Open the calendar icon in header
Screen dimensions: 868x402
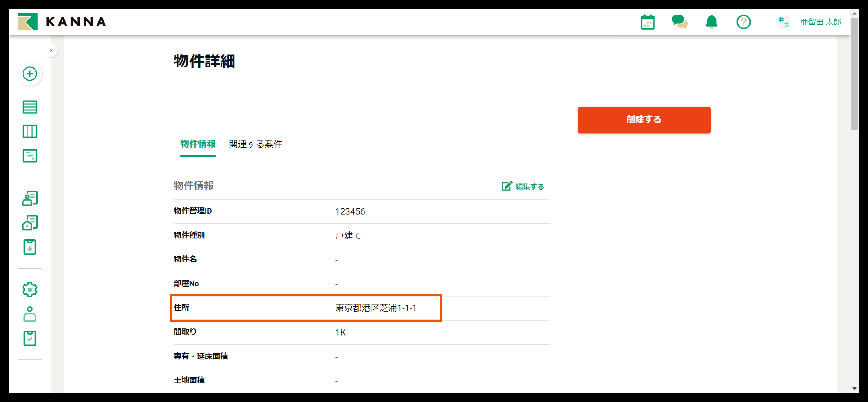[x=647, y=22]
